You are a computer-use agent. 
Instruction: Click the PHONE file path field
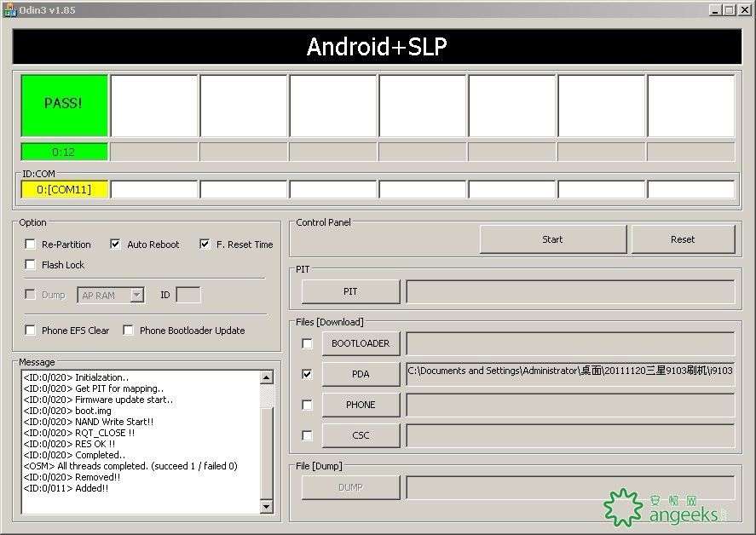(570, 405)
